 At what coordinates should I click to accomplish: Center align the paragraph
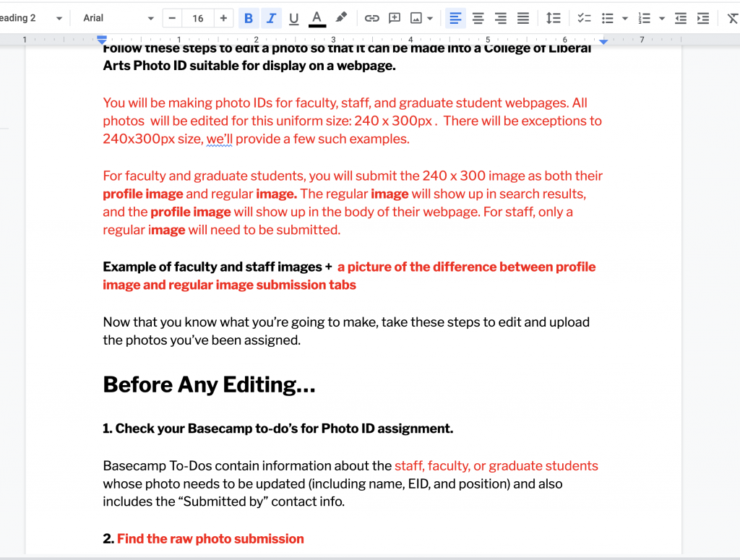pos(478,18)
